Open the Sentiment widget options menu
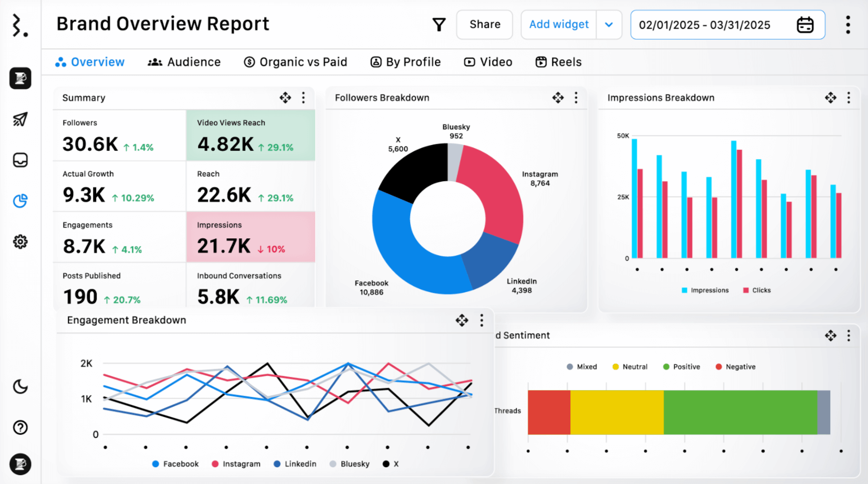Viewport: 868px width, 484px height. pos(849,335)
